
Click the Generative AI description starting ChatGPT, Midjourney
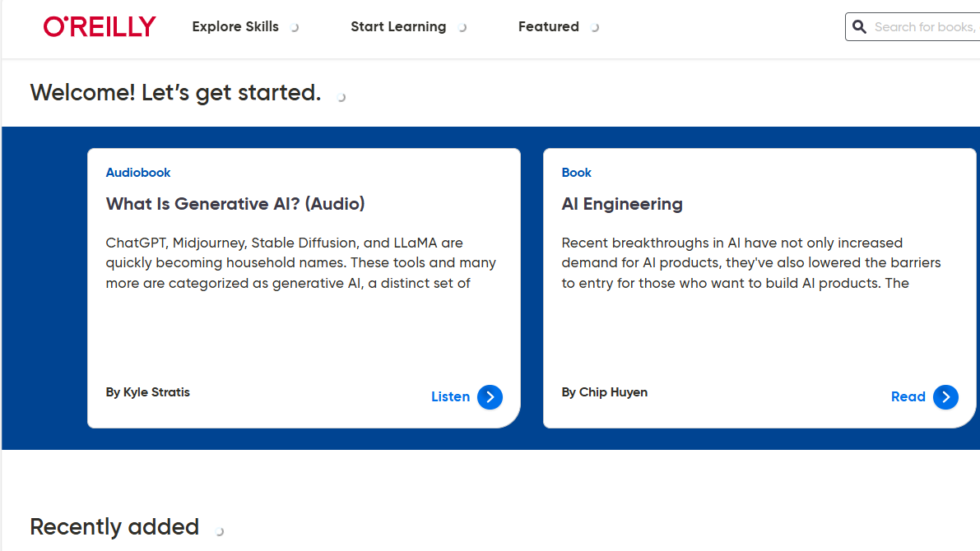301,263
